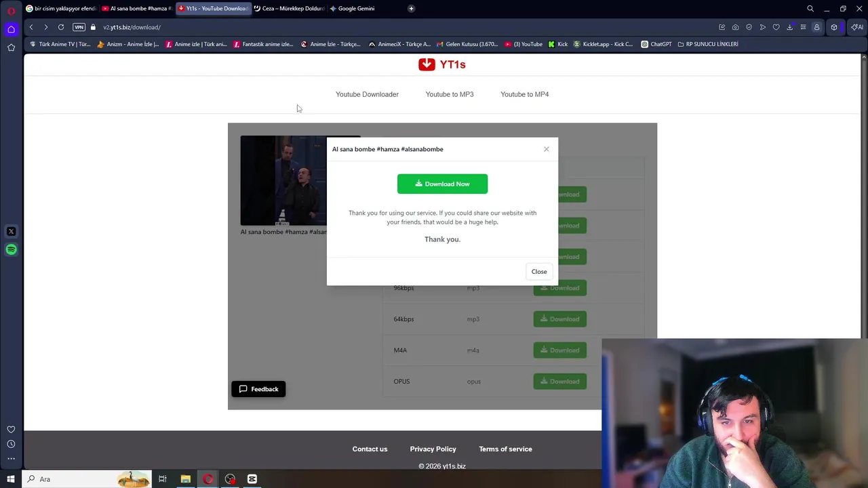Click the padlock site info icon

click(x=93, y=27)
